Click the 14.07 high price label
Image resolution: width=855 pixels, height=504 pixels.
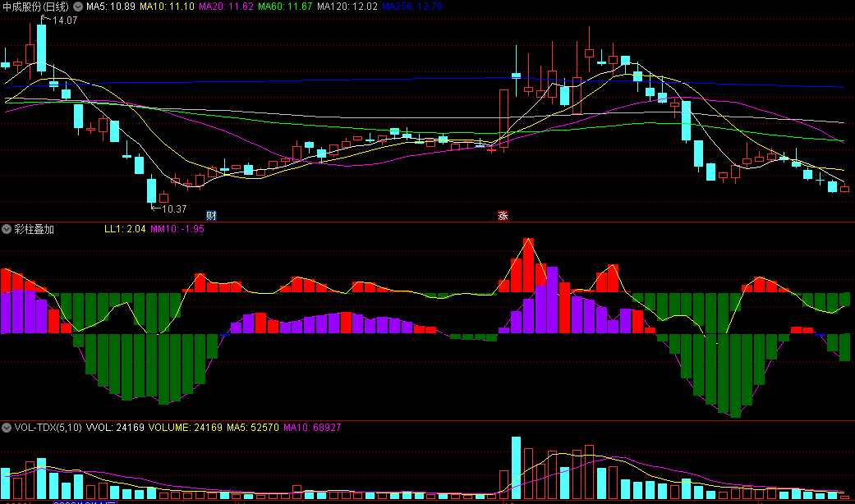pos(65,21)
